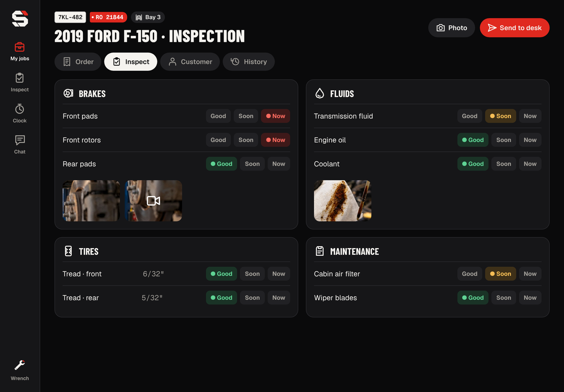Image resolution: width=564 pixels, height=392 pixels.
Task: Open My jobs in the sidebar
Action: pos(20,52)
